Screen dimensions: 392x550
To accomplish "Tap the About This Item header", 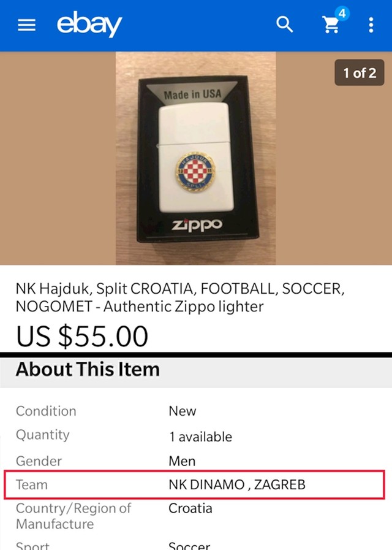I will click(88, 369).
